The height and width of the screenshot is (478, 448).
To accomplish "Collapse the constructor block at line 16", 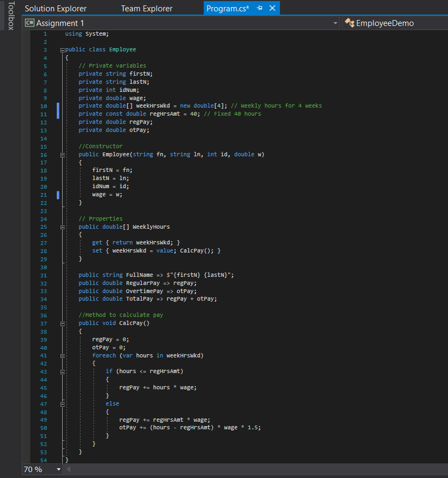I will click(62, 154).
